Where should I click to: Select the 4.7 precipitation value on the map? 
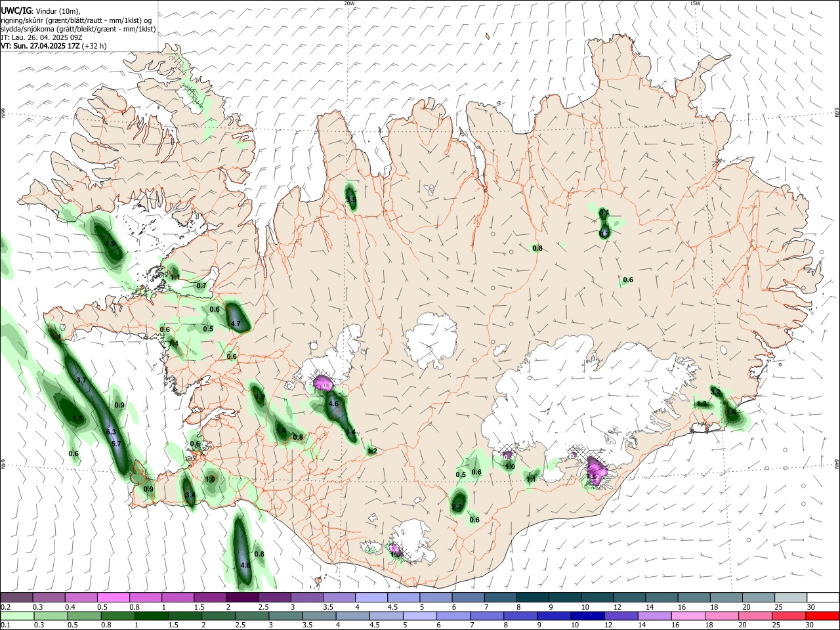(236, 324)
